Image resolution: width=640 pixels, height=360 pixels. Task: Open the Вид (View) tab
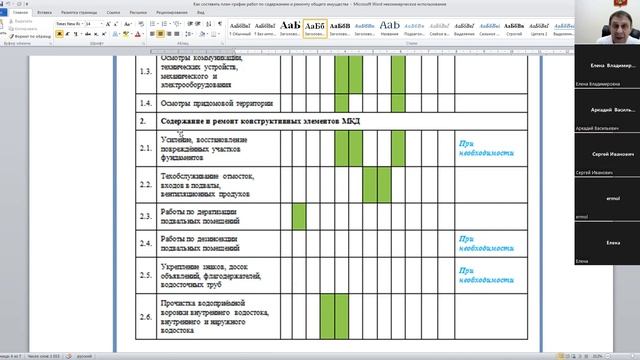(x=200, y=13)
